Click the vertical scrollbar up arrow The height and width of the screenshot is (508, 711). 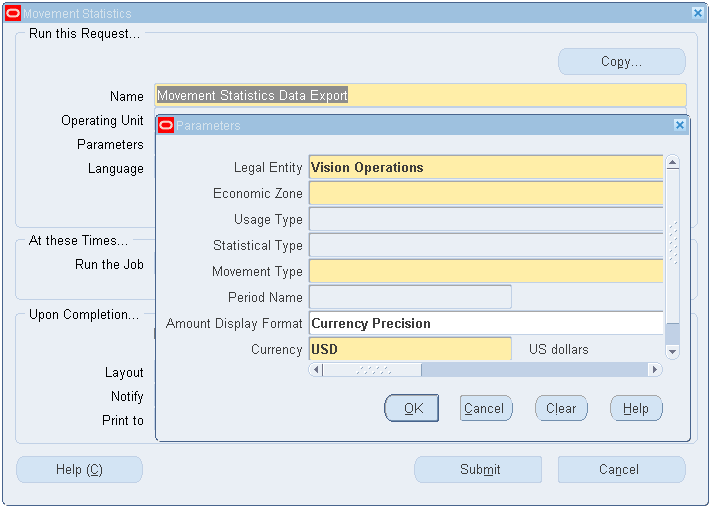pos(672,162)
